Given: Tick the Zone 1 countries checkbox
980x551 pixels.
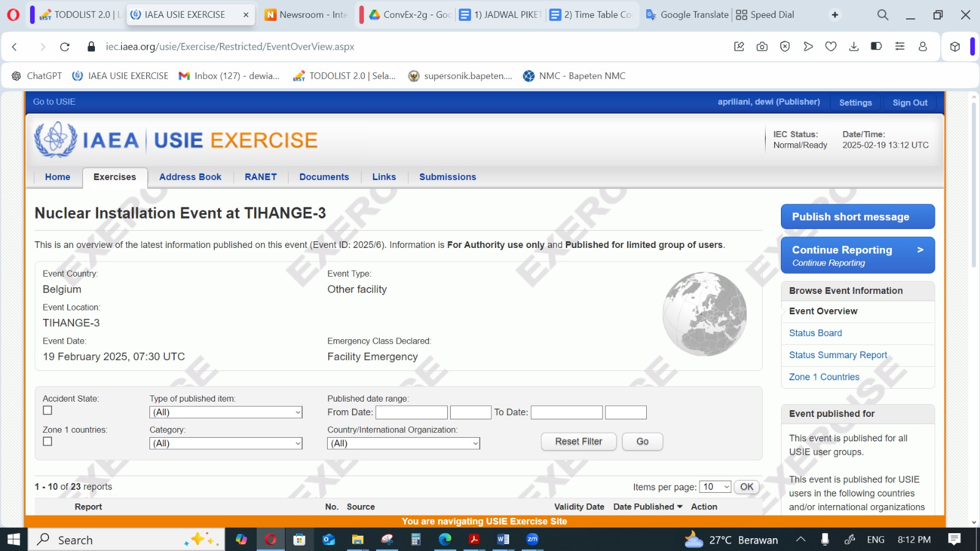Looking at the screenshot, I should click(x=48, y=441).
